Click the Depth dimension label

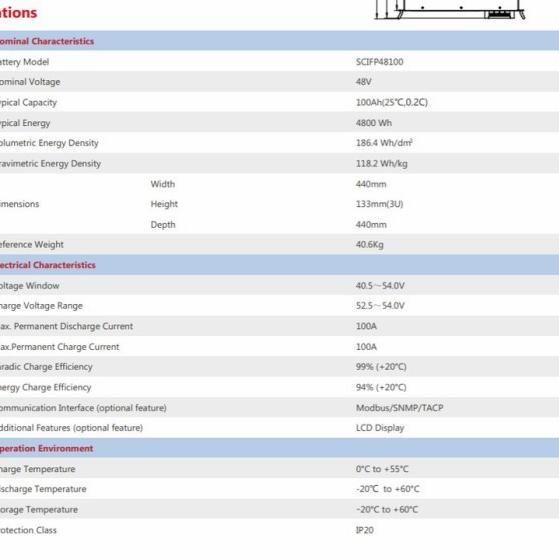point(163,225)
